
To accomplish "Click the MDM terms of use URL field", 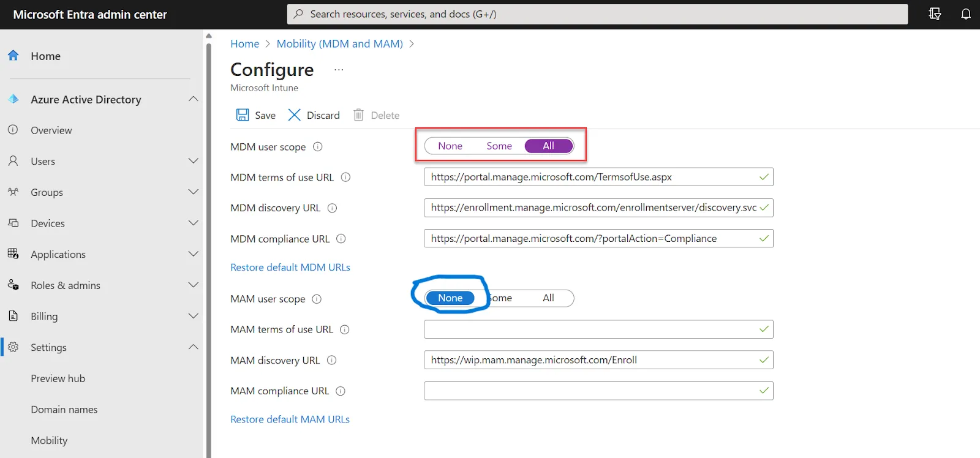I will coord(598,177).
